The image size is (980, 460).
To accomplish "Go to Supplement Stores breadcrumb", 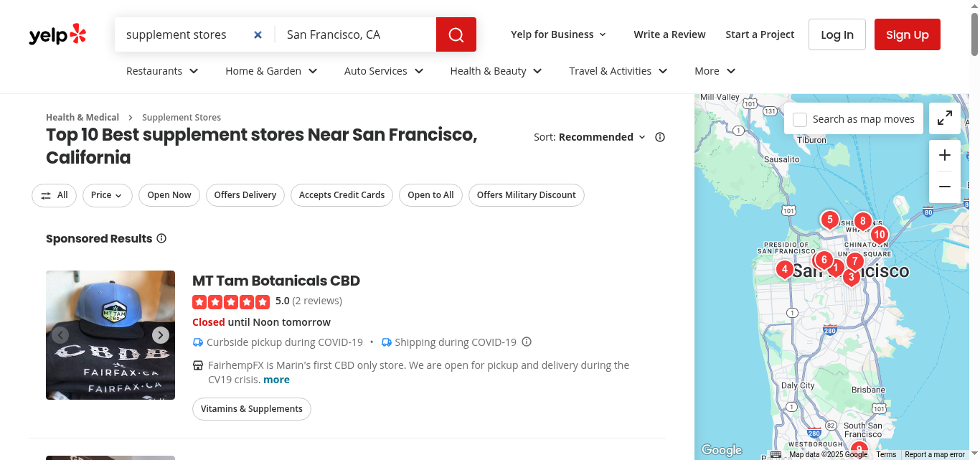I will [182, 117].
